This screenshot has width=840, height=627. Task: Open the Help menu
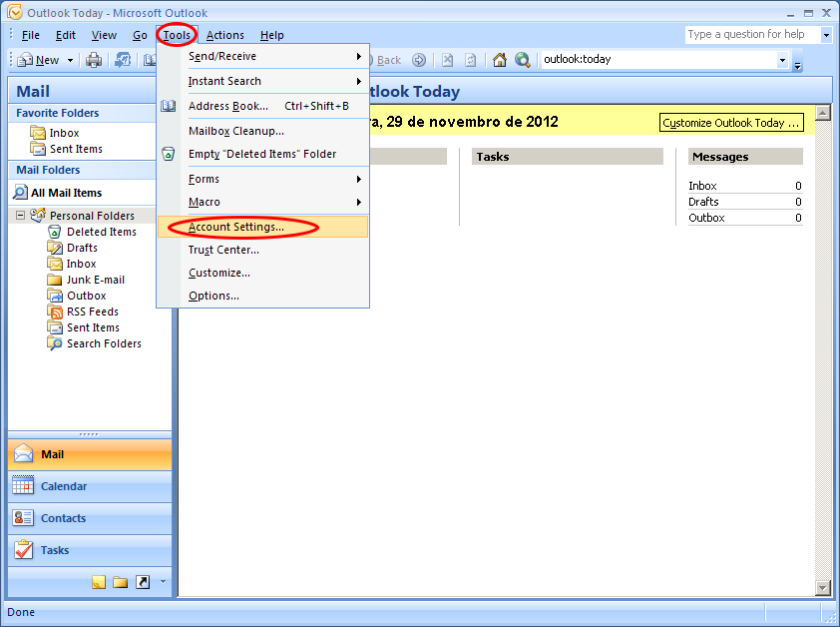click(x=272, y=35)
